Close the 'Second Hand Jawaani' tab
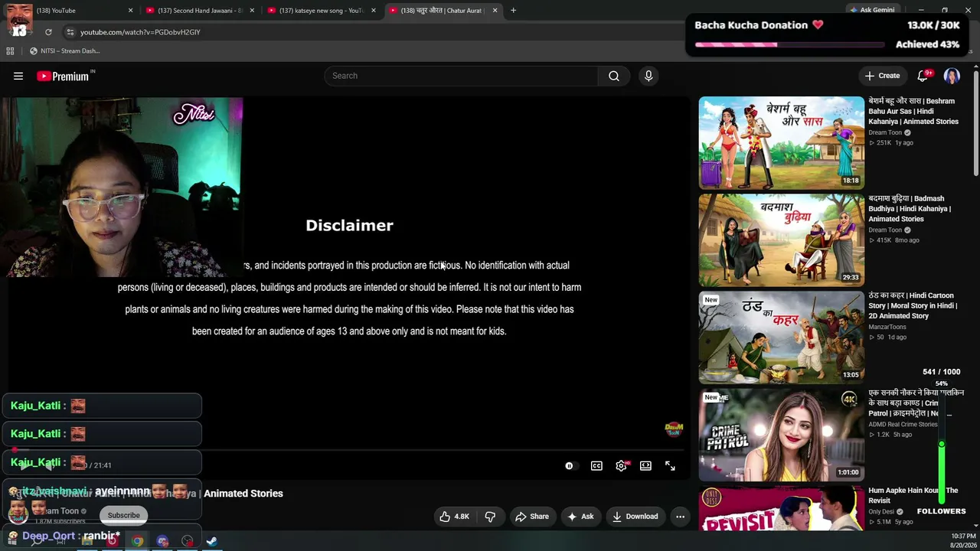The image size is (980, 551). pos(251,11)
